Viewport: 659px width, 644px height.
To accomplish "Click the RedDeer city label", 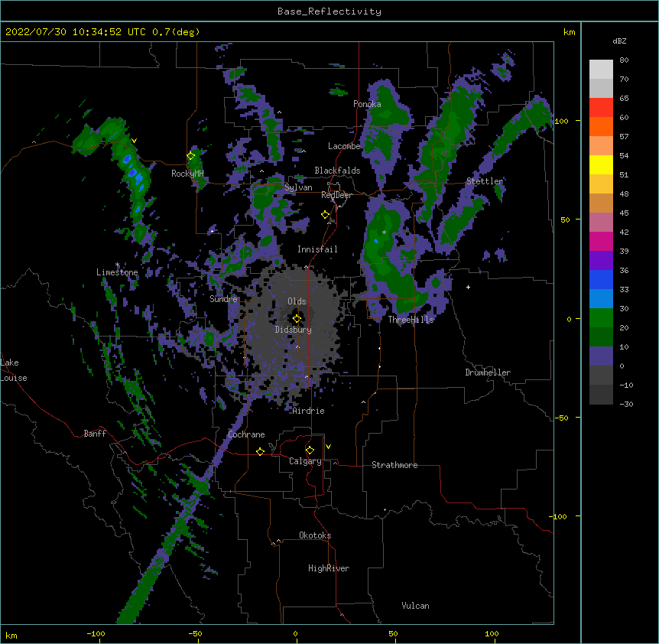I will coord(336,195).
